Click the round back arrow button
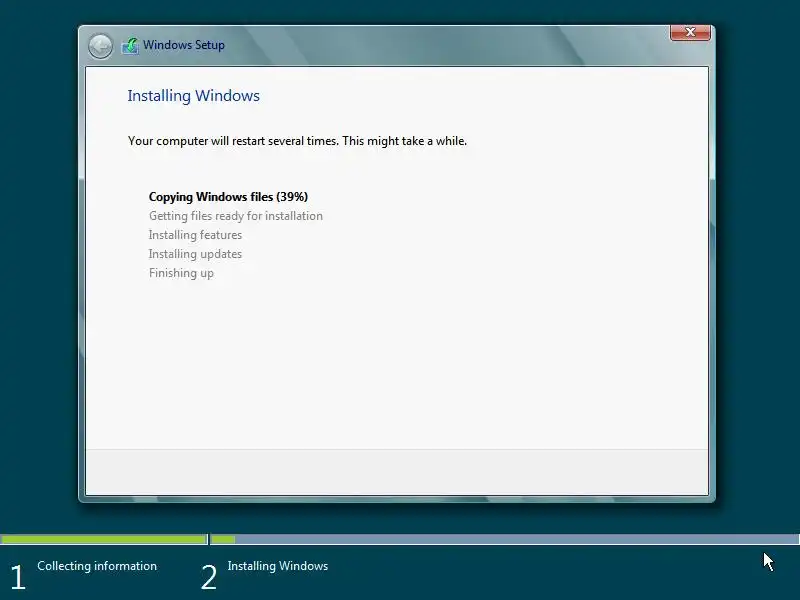This screenshot has width=800, height=600. click(x=100, y=46)
